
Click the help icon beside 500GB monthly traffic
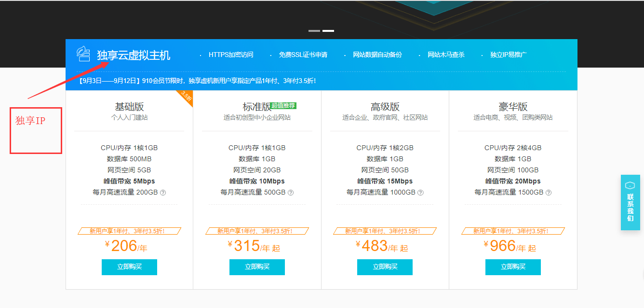[291, 193]
